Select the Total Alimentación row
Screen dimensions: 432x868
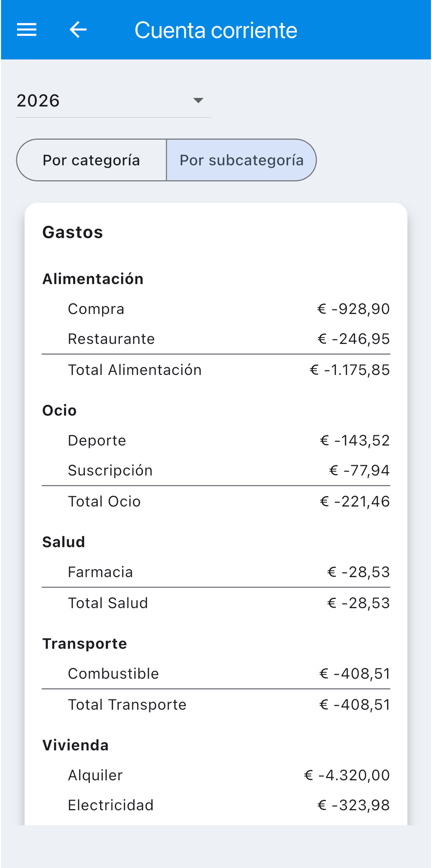click(216, 370)
